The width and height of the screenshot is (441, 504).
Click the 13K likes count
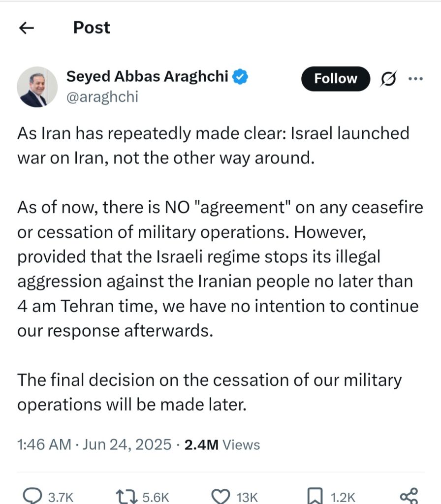[245, 497]
